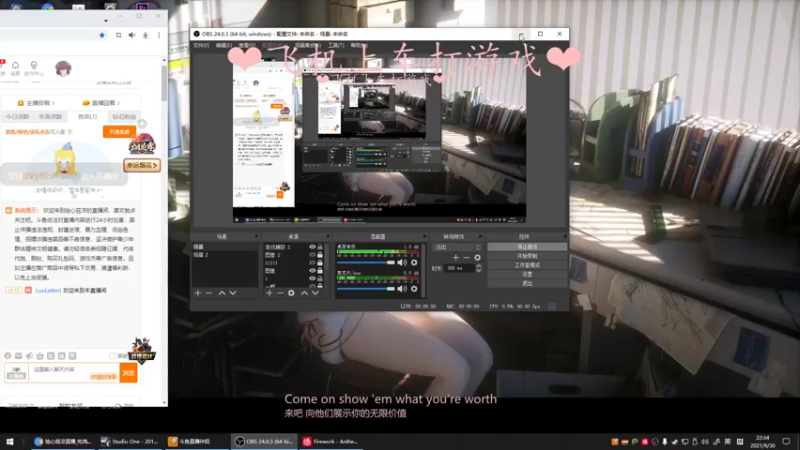Click the Studio Mode button in OBS

(527, 265)
